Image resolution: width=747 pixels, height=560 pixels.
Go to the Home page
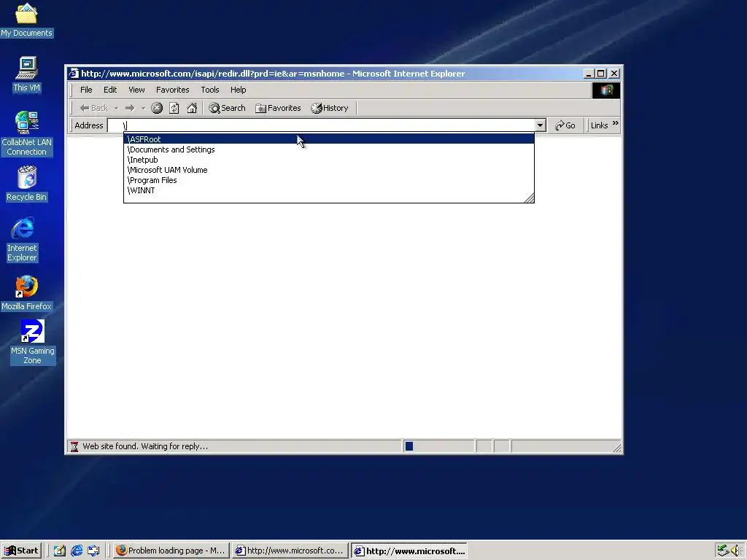pyautogui.click(x=192, y=108)
